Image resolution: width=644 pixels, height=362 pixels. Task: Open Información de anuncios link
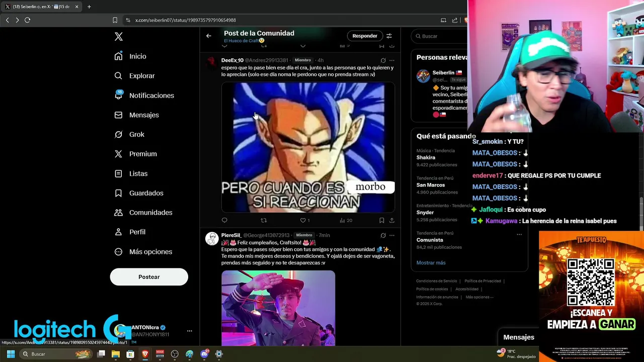tap(437, 297)
